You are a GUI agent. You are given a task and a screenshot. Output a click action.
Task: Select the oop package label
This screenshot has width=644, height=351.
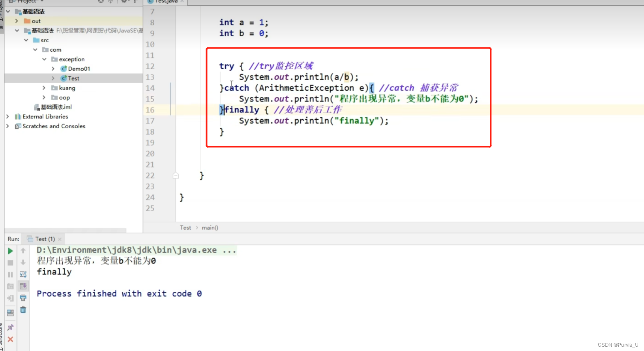point(64,98)
